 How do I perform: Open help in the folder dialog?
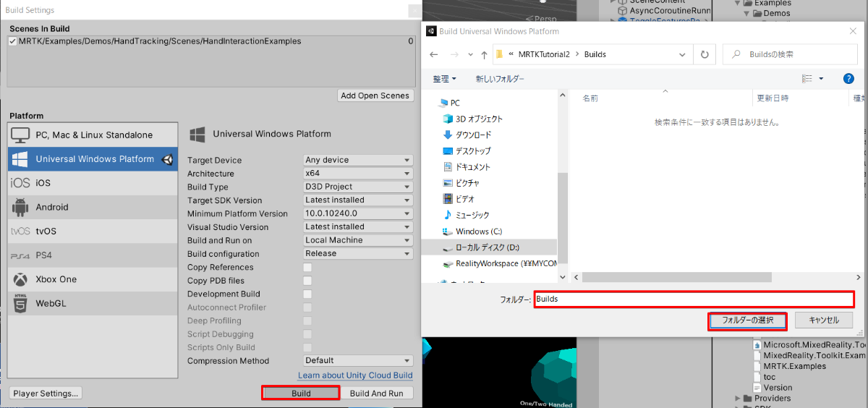pos(848,78)
